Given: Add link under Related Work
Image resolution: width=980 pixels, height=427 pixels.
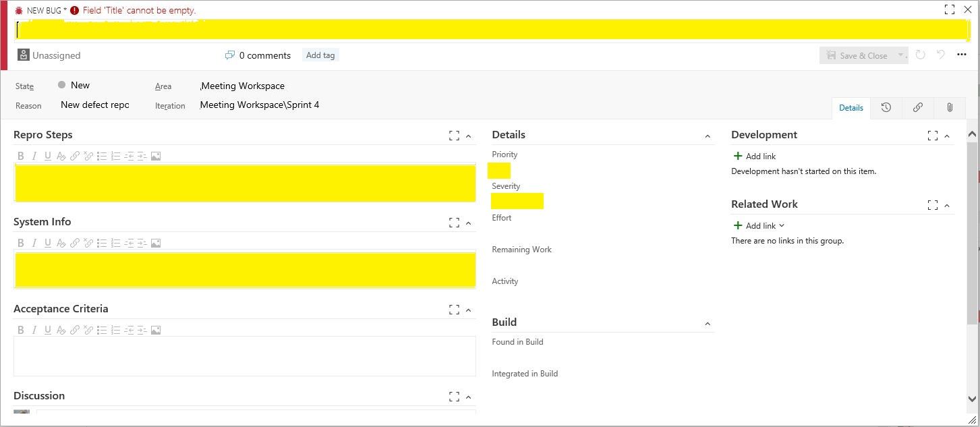Looking at the screenshot, I should [759, 225].
